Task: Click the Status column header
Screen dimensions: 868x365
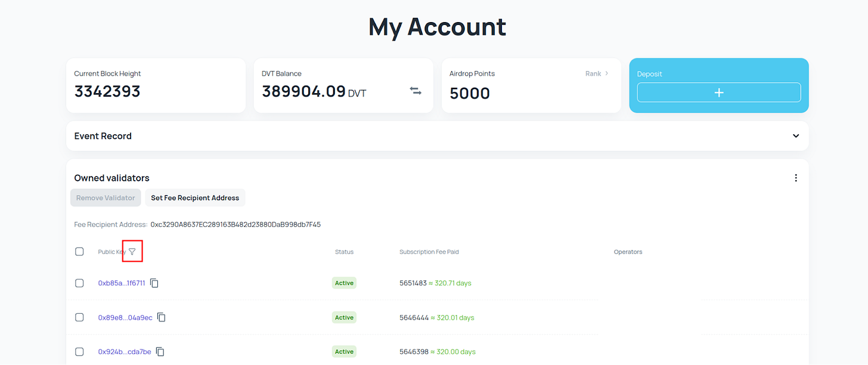Action: tap(344, 252)
